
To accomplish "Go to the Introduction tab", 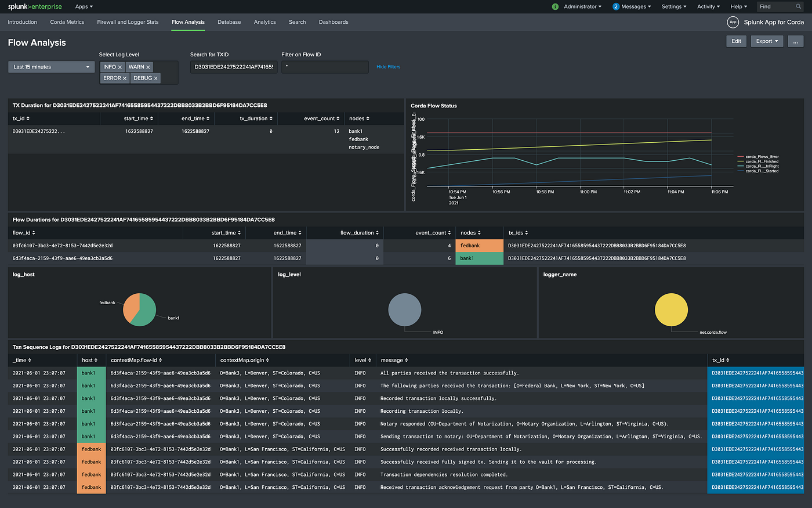I will pos(23,22).
